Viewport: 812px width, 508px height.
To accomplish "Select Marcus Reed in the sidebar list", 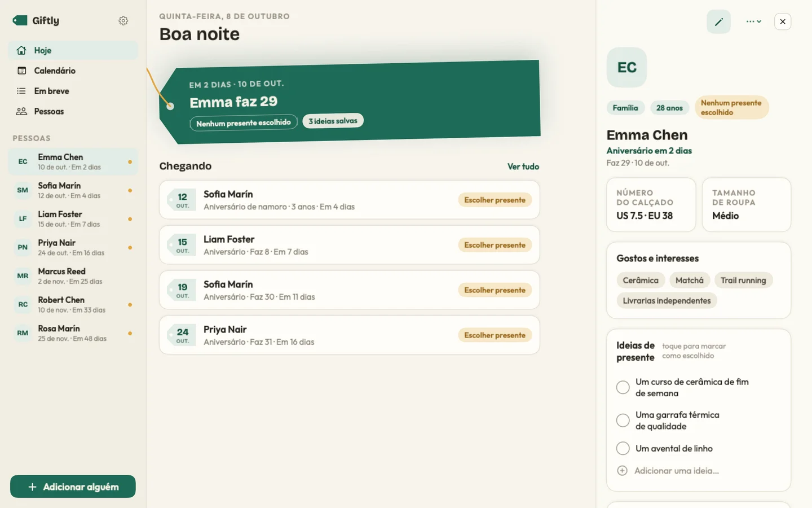I will [73, 276].
